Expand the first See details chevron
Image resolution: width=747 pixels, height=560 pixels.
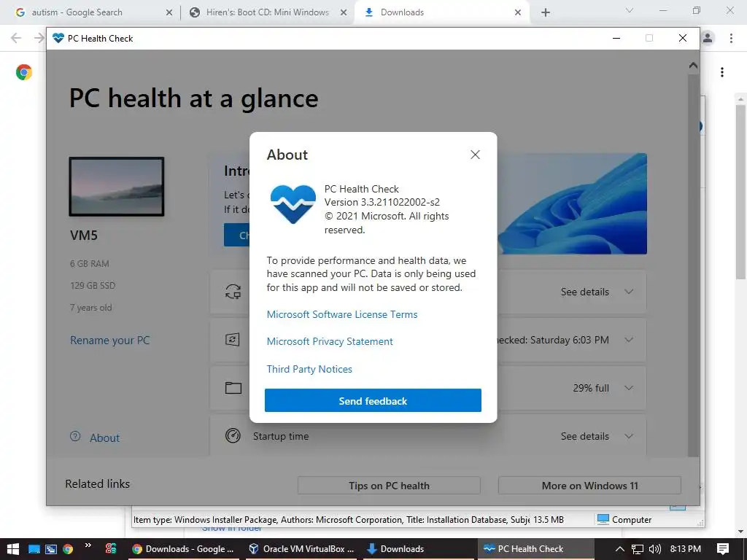[x=629, y=292]
